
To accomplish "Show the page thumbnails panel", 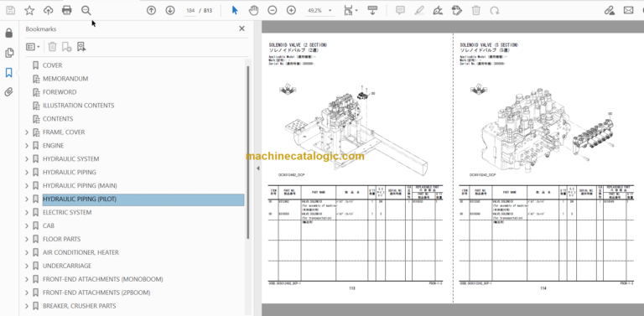I will tap(9, 53).
